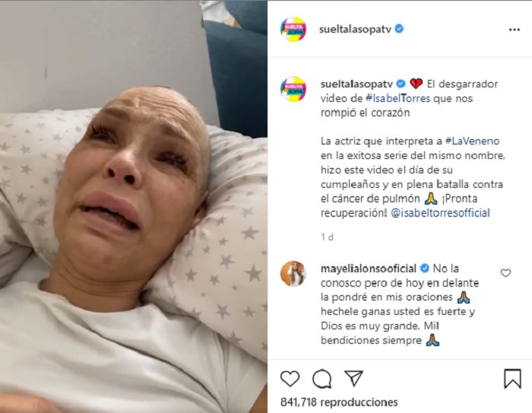532x413 pixels.
Task: Click verified badge next to header username
Action: 399,29
